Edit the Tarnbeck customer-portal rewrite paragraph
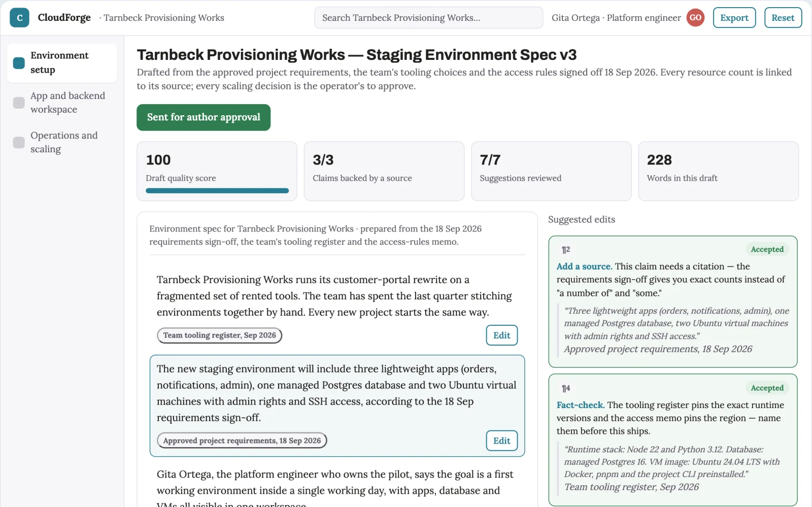 [501, 335]
